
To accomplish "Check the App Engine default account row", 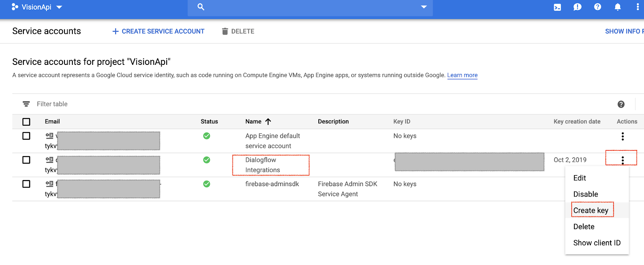I will pyautogui.click(x=27, y=136).
